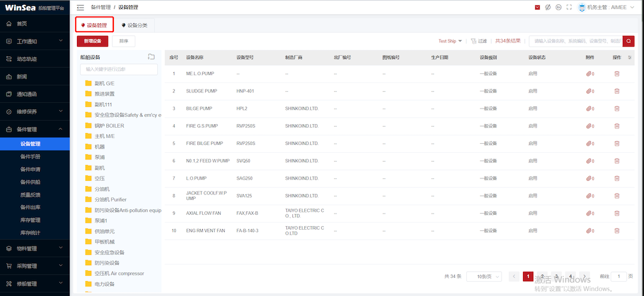
Task: Enter fullscreen mode via the fullscreen icon
Action: pyautogui.click(x=569, y=7)
